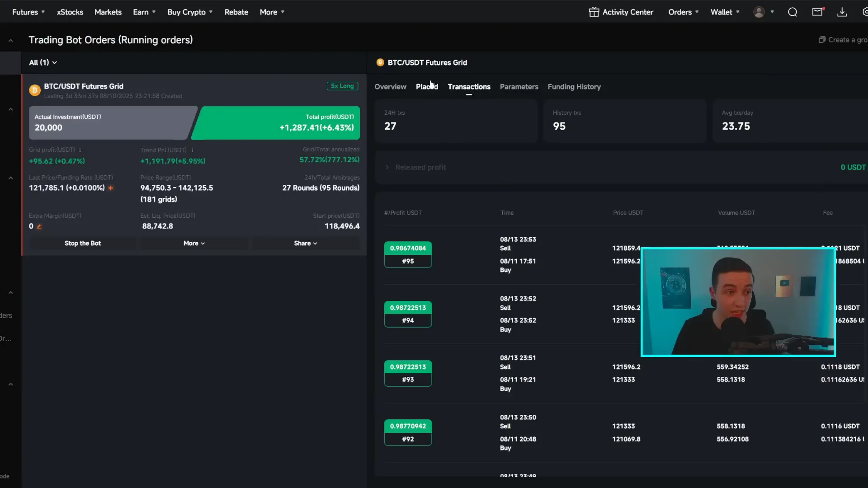Expand the All (1) filter dropdown
This screenshot has height=488, width=868.
(x=43, y=62)
